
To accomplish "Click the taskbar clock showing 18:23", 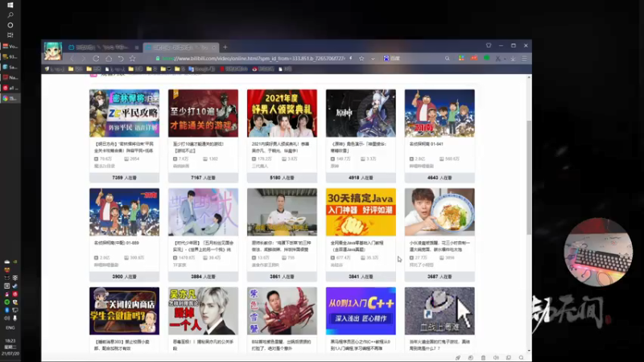I will tap(10, 340).
